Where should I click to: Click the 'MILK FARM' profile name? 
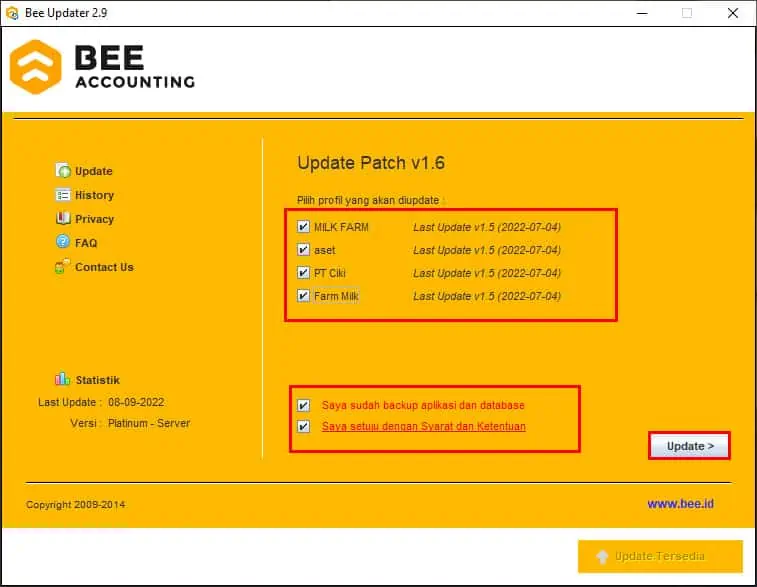[x=341, y=227]
